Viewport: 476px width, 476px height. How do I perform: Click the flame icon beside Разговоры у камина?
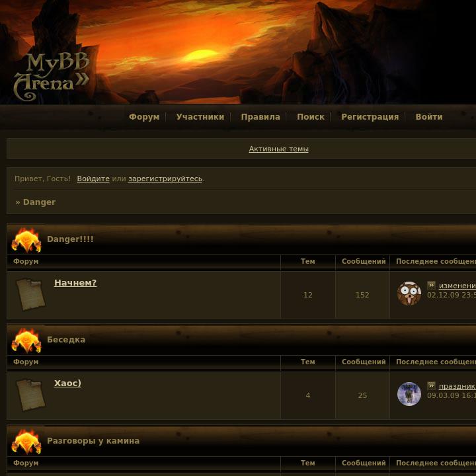pos(26,442)
